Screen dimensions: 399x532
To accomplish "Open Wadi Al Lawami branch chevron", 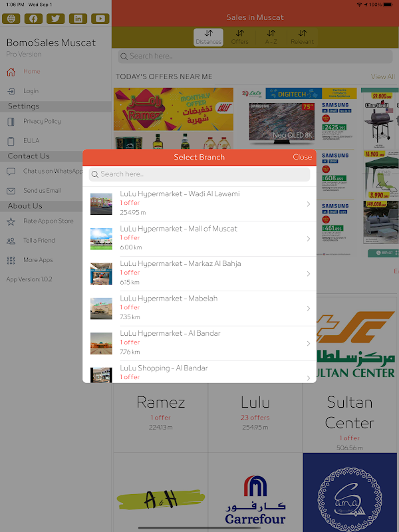I will (308, 204).
